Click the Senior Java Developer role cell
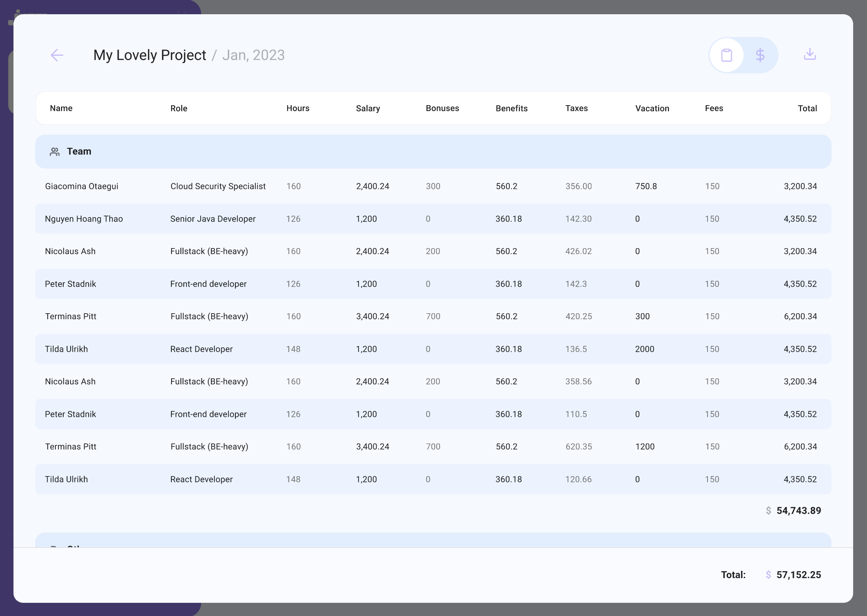Viewport: 867px width, 616px height. tap(213, 219)
